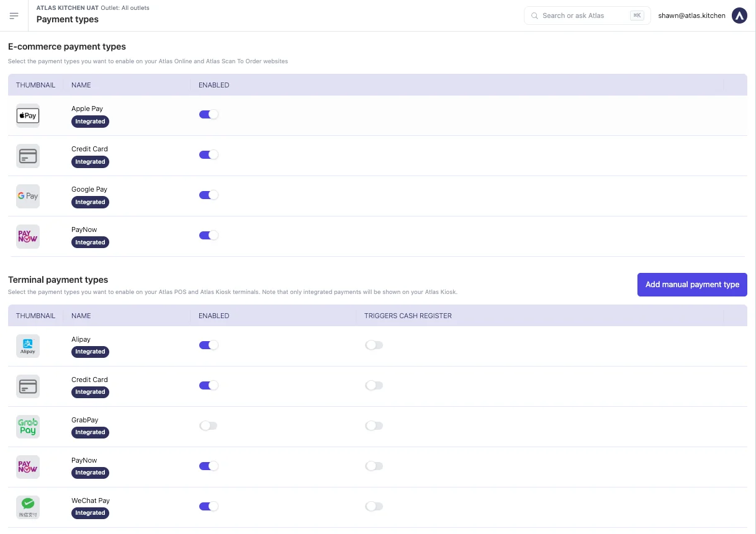Image resolution: width=756 pixels, height=534 pixels.
Task: Toggle terminal PayNow enabled switch
Action: pos(209,466)
